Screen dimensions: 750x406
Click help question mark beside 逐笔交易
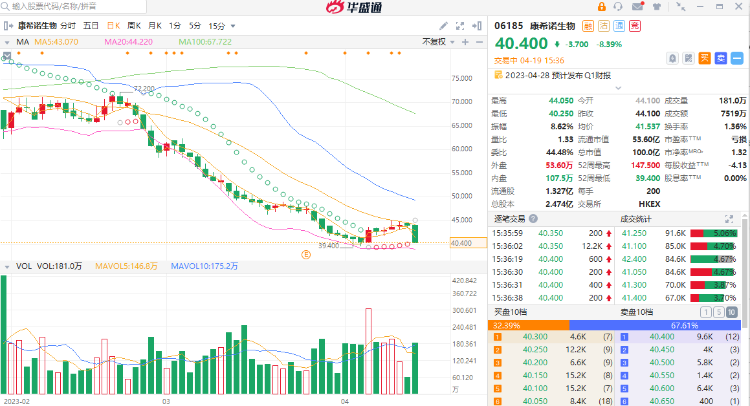click(x=533, y=219)
